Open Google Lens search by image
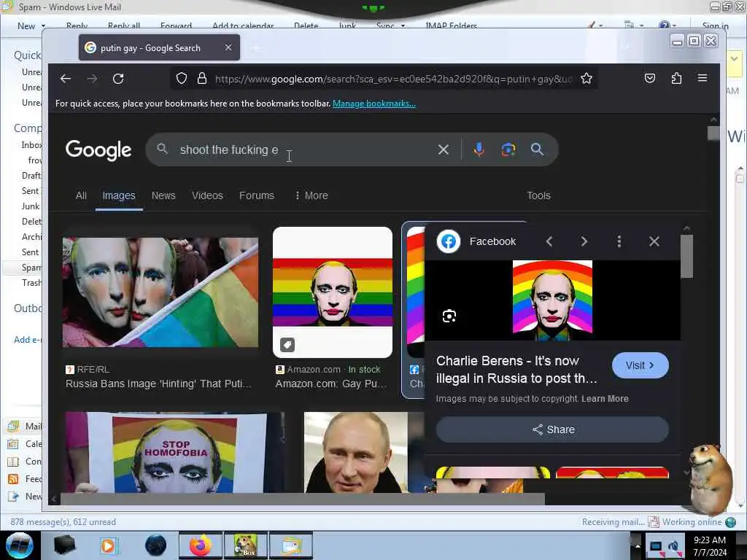Screen dimensions: 747x560 coord(508,149)
